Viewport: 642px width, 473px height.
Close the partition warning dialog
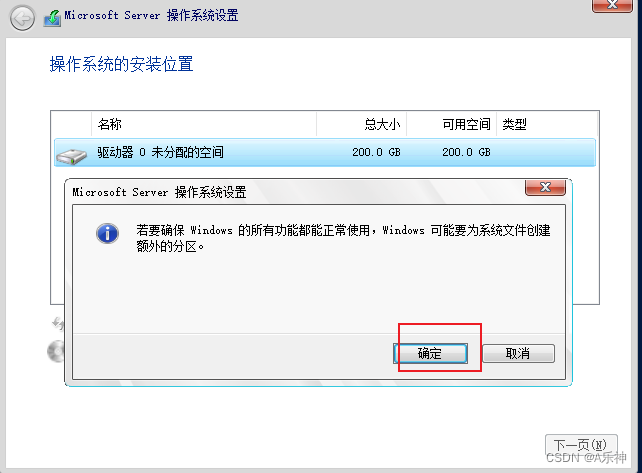click(x=545, y=187)
